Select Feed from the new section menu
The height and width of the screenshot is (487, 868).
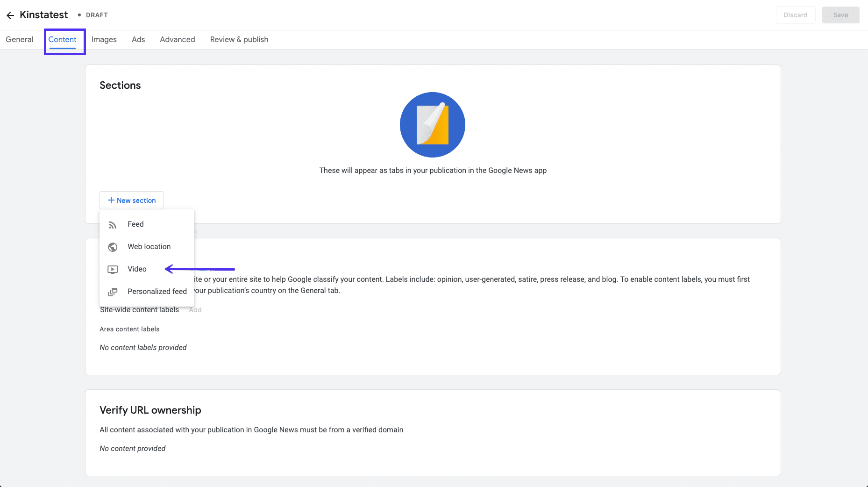click(x=135, y=224)
